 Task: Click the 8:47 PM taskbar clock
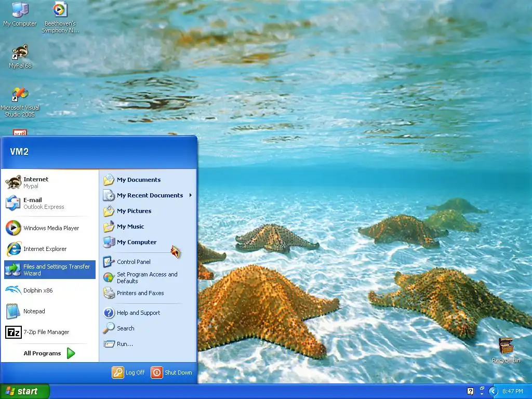click(513, 391)
